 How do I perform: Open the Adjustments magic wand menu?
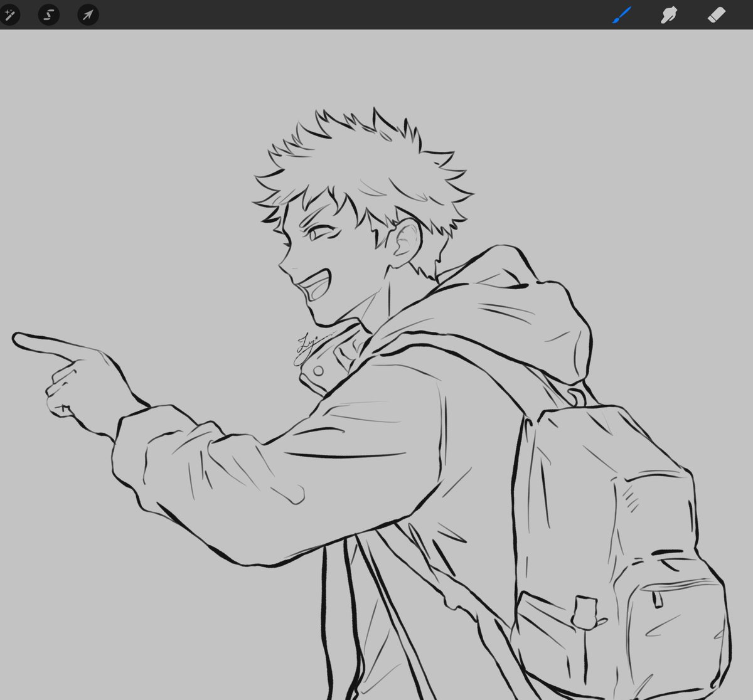click(x=9, y=14)
